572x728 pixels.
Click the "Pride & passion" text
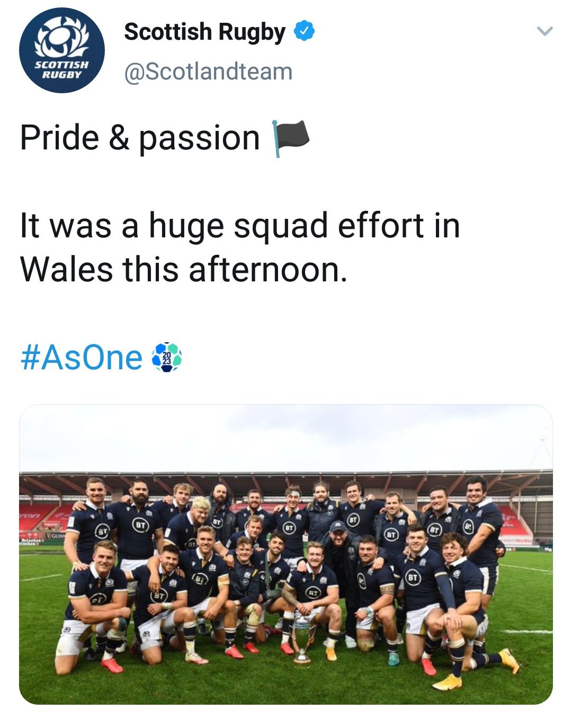click(x=140, y=138)
